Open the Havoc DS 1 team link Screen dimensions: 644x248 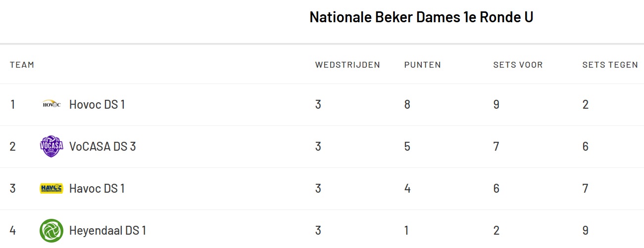pos(97,189)
